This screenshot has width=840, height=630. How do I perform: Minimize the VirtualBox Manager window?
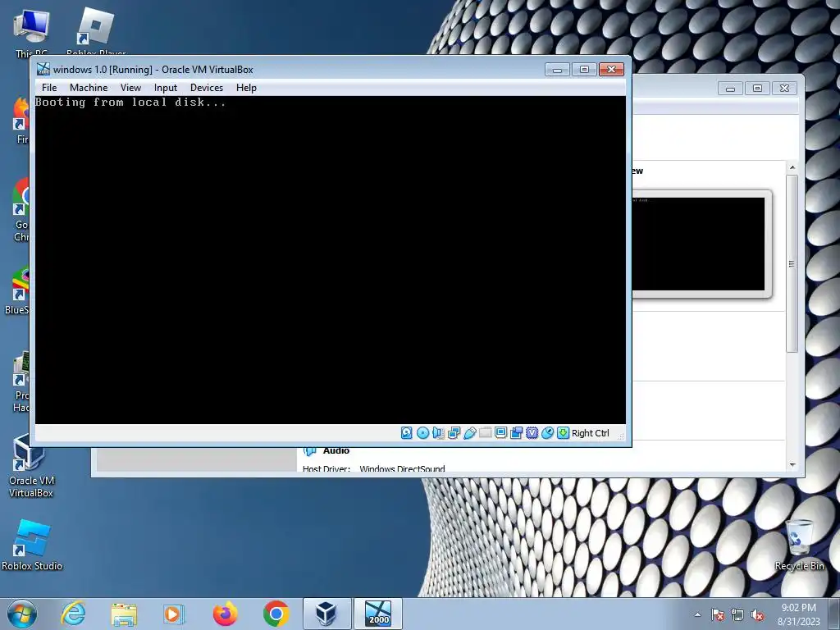(730, 89)
